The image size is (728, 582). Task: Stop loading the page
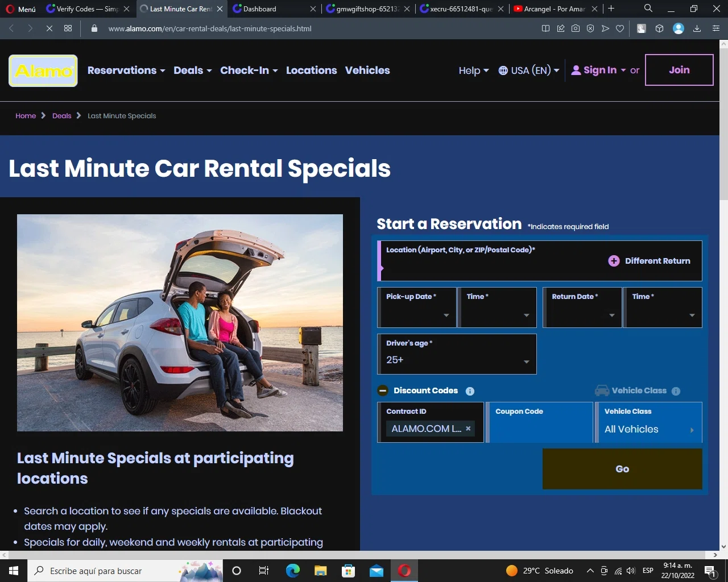pos(49,28)
